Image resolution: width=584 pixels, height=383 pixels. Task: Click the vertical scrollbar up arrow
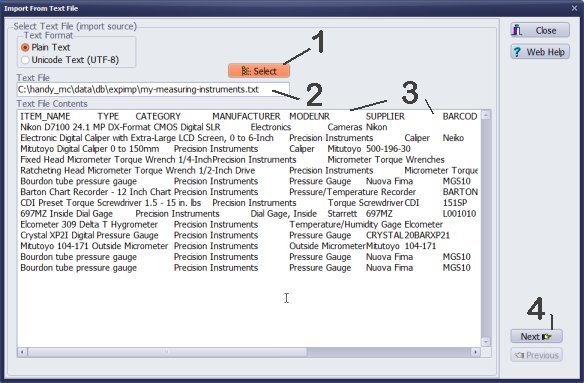pyautogui.click(x=486, y=115)
